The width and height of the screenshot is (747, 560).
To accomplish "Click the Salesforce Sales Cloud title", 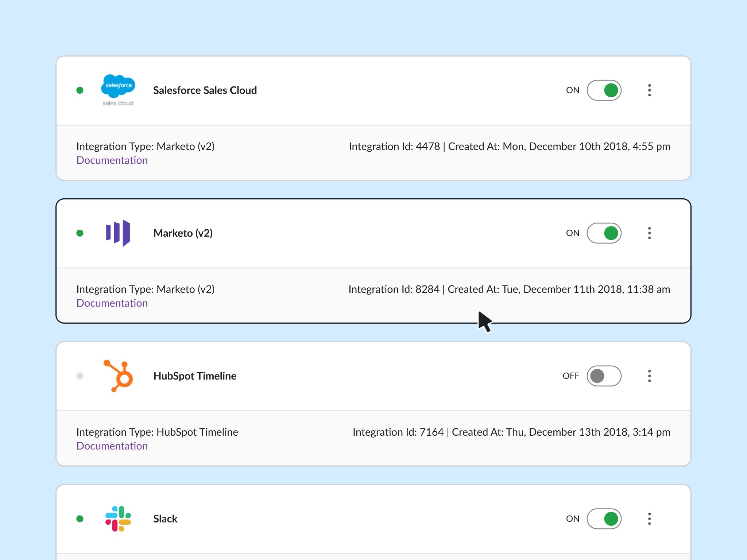I will [205, 90].
